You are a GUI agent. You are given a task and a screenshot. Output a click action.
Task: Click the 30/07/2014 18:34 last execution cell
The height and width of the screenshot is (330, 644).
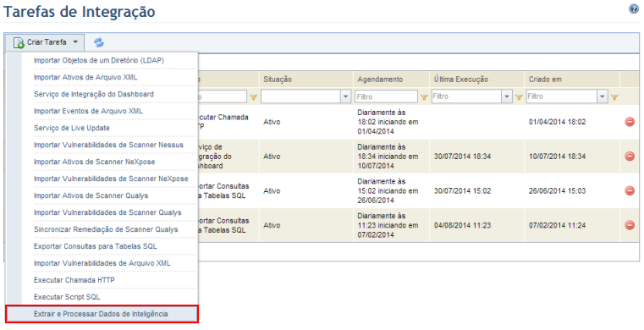[x=462, y=157]
